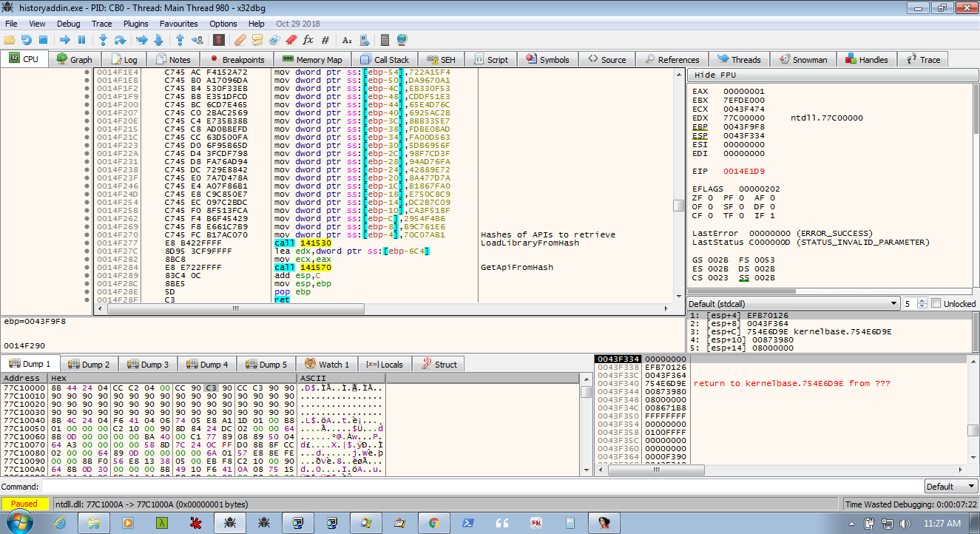Image resolution: width=980 pixels, height=534 pixels.
Task: Click the fx functions toolbar icon
Action: [308, 40]
